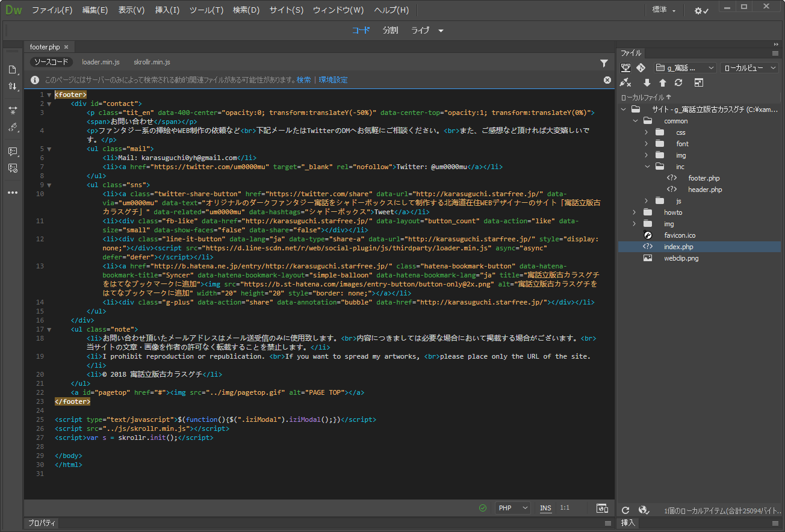This screenshot has width=785, height=532.
Task: Toggle the INS insert mode indicator
Action: (545, 508)
